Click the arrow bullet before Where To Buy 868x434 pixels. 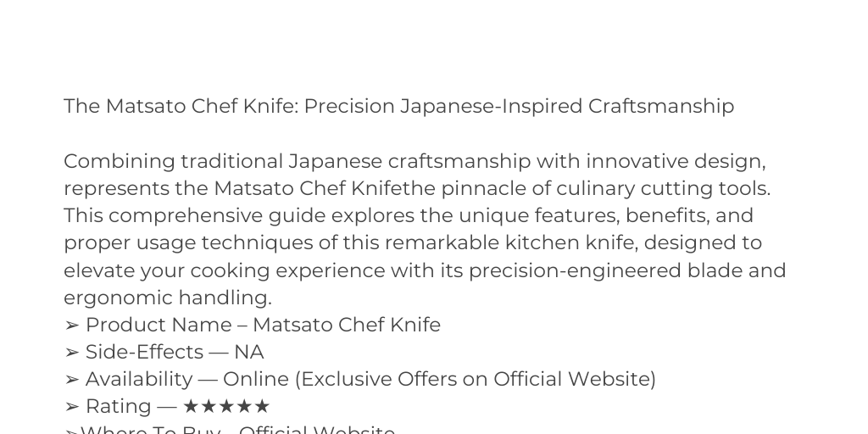[72, 431]
